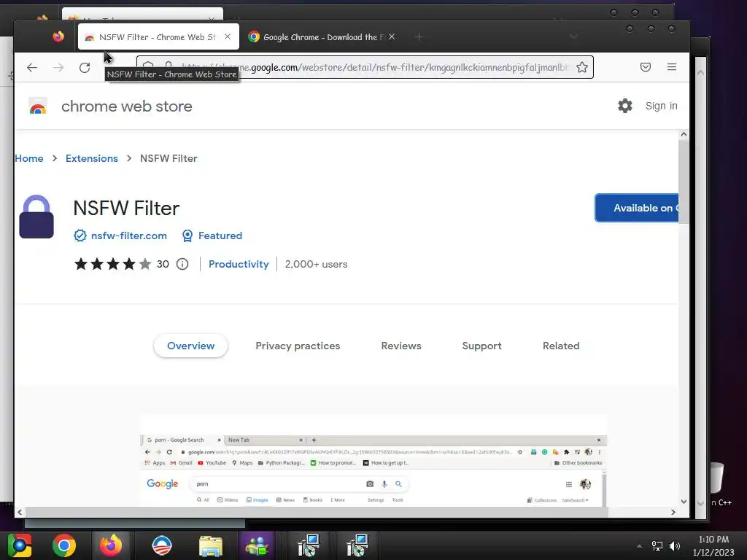The height and width of the screenshot is (560, 747).
Task: Open the Privacy practices tab
Action: coord(298,346)
